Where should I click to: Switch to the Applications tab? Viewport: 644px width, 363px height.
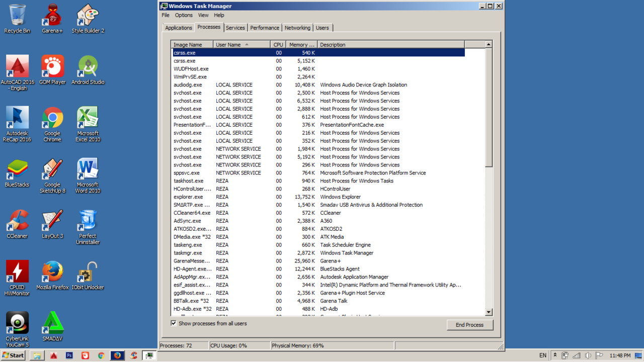[x=179, y=28]
